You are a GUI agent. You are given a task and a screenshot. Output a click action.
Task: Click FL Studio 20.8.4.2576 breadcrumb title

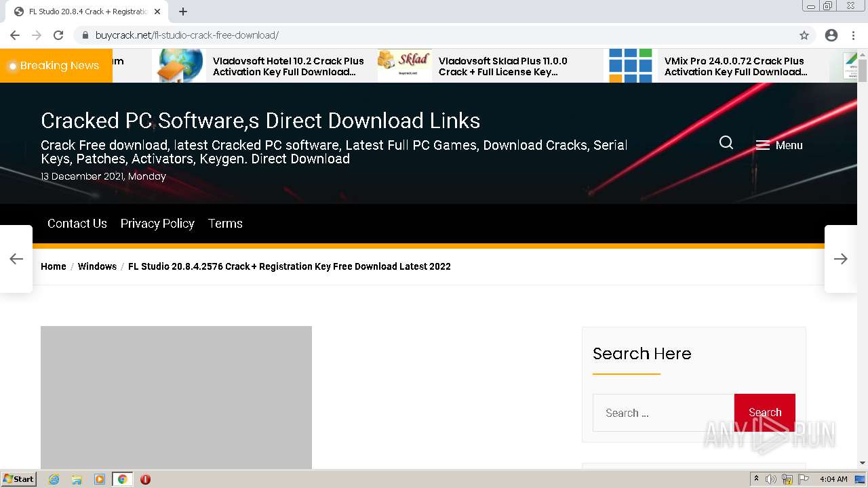pos(290,266)
